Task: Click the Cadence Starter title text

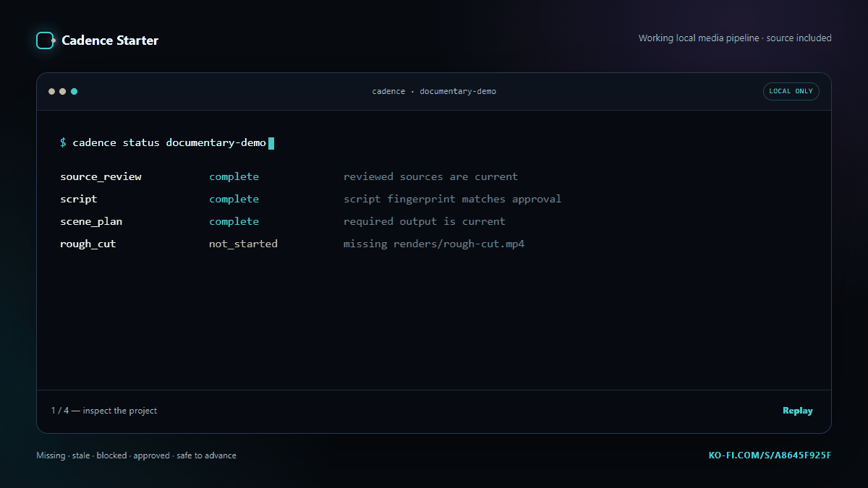Action: [x=110, y=40]
